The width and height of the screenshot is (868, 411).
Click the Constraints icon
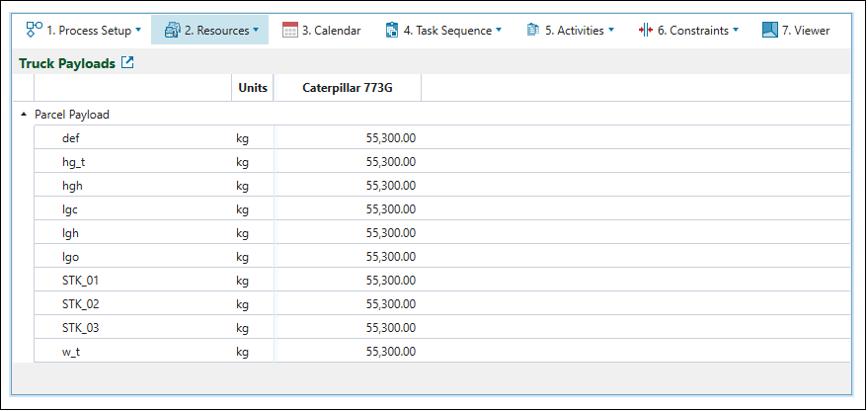tap(646, 30)
